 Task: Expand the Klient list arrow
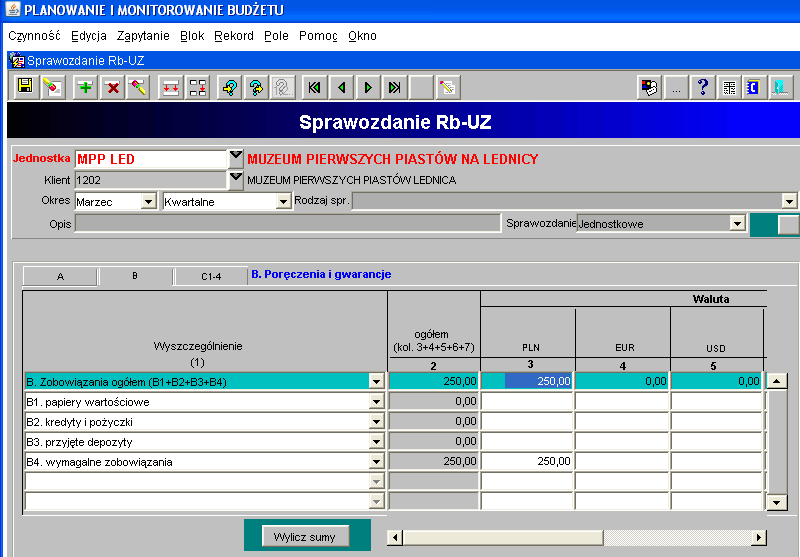236,180
